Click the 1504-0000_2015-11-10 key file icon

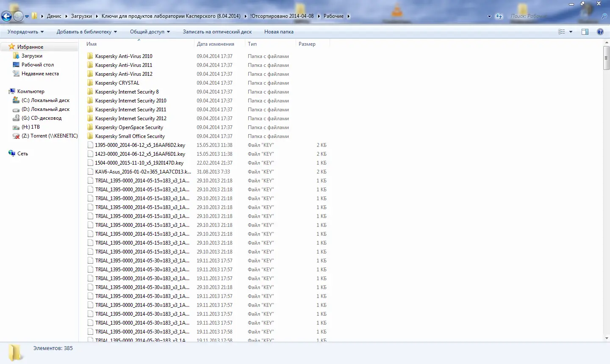[x=90, y=163]
